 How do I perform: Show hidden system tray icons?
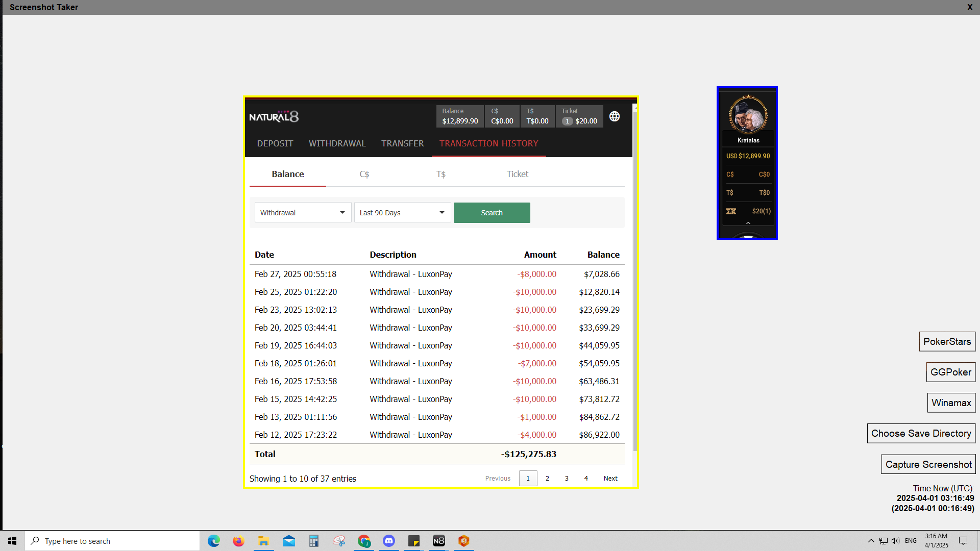tap(871, 541)
